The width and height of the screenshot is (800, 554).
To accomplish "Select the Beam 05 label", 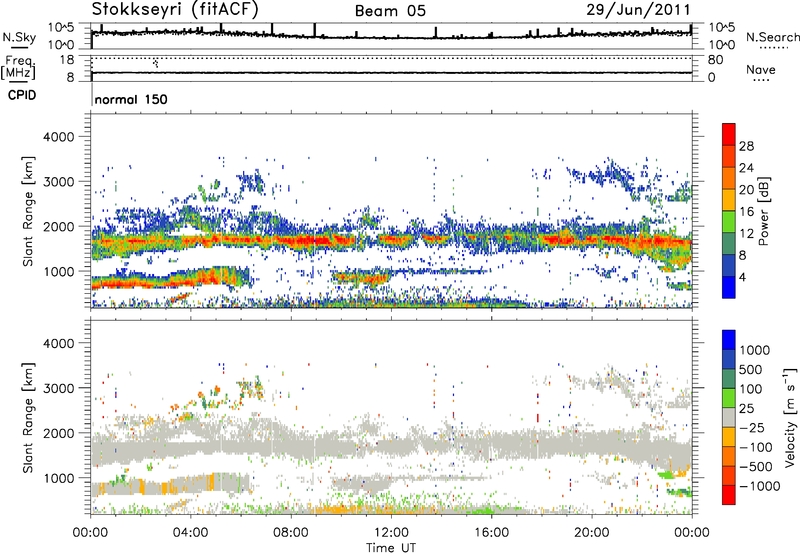I will [390, 11].
